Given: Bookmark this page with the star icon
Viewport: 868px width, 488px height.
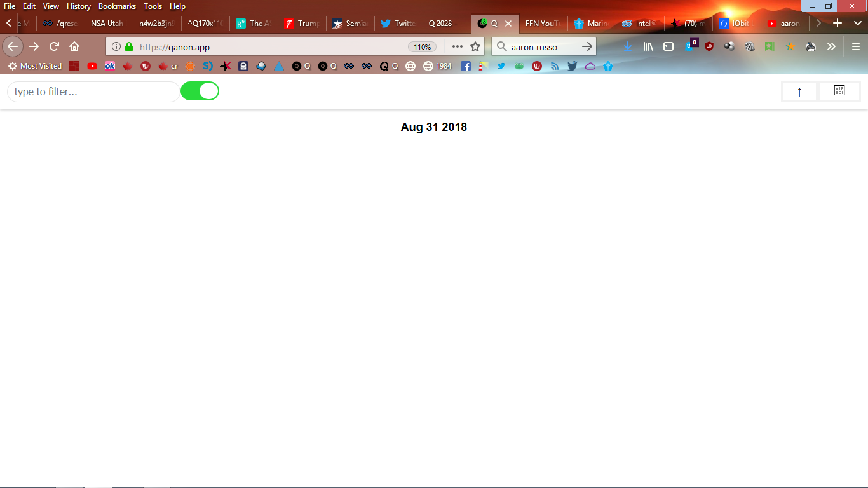Looking at the screenshot, I should tap(475, 46).
